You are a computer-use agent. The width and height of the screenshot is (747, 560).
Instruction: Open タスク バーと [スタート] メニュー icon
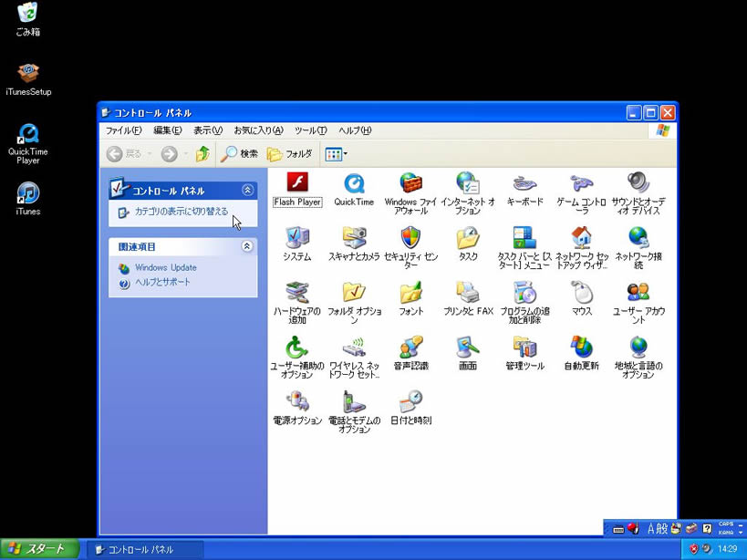click(x=524, y=248)
